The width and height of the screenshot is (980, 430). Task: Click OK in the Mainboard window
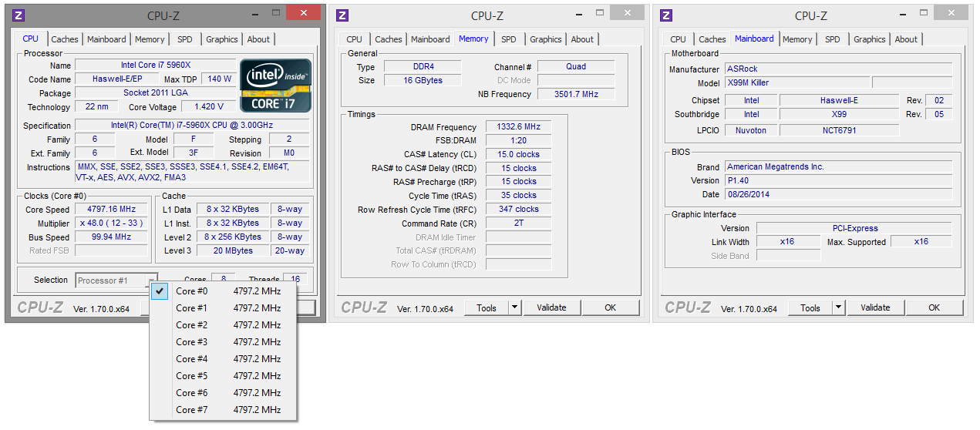[935, 307]
